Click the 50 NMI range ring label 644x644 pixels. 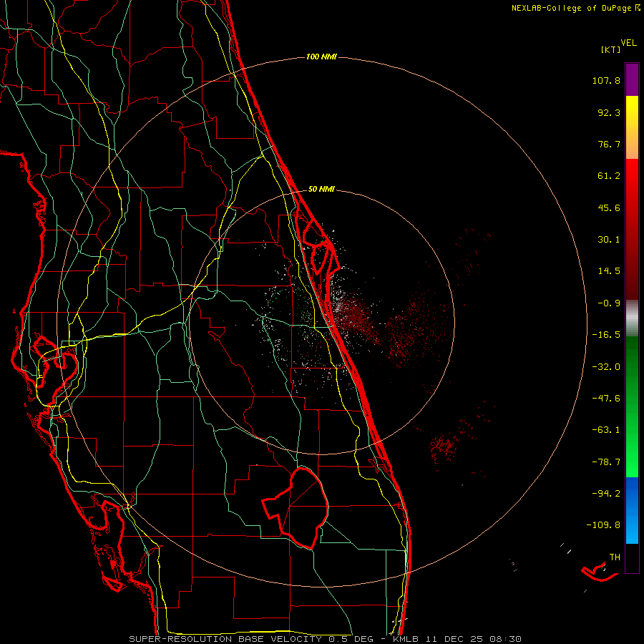click(321, 189)
